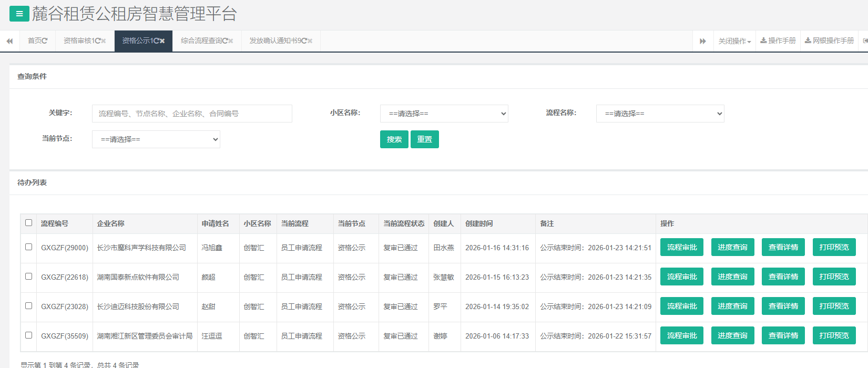Image resolution: width=868 pixels, height=368 pixels.
Task: Select checkbox for GXGZF(35509) row
Action: pyautogui.click(x=29, y=335)
